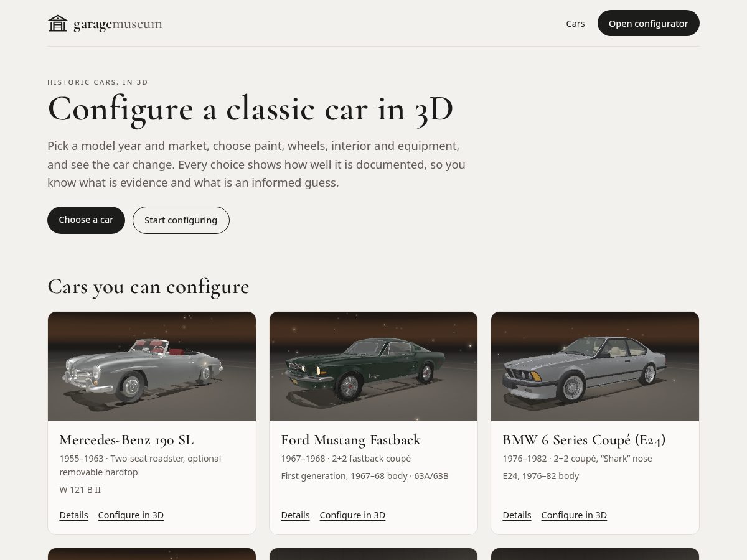Configure BMW 6 Series Coupé in 3D

[x=574, y=515]
